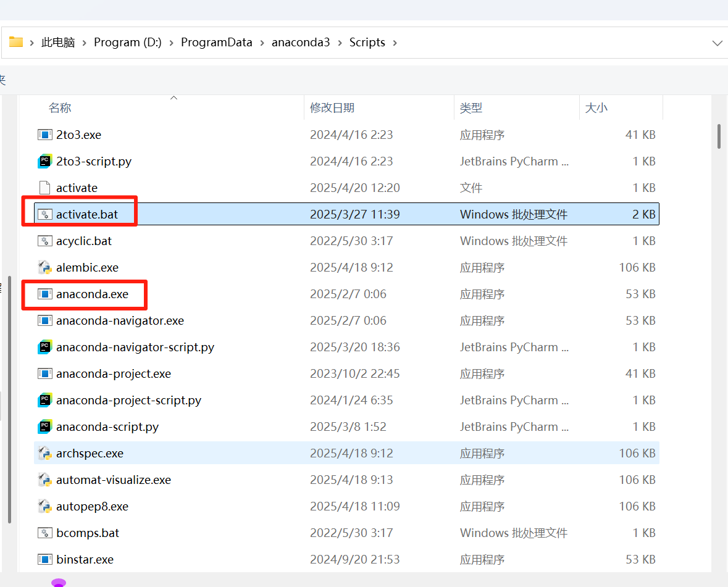Expand the chevron after Program (D:)
Screen dimensions: 728x587
pyautogui.click(x=171, y=43)
